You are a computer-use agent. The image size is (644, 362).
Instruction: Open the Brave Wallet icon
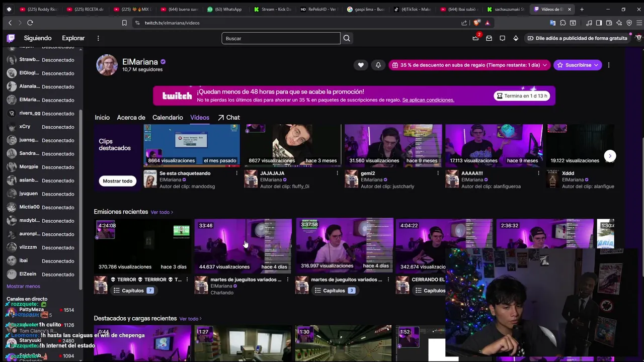point(609,23)
